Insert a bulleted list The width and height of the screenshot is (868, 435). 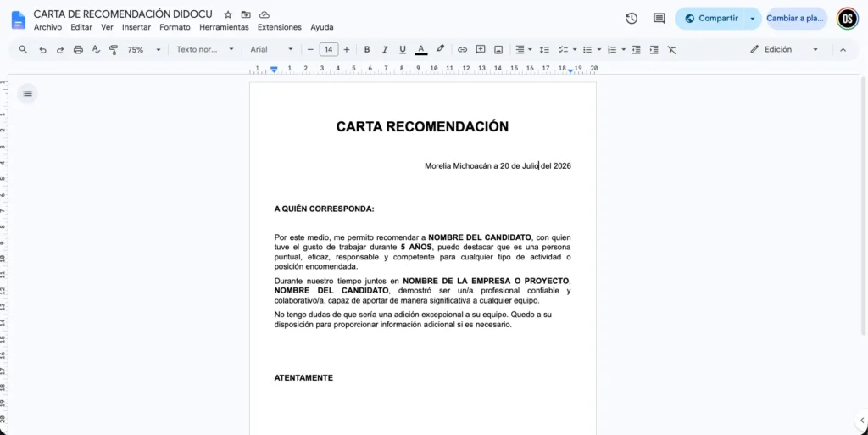(587, 50)
